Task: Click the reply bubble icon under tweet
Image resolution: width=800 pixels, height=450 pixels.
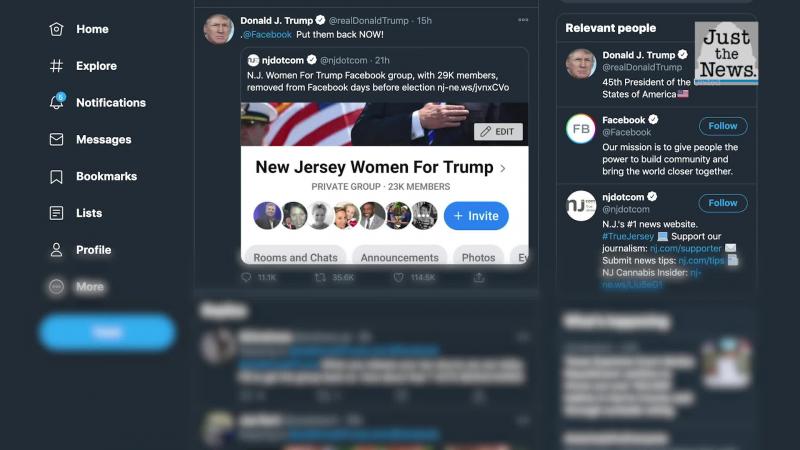Action: pyautogui.click(x=246, y=277)
